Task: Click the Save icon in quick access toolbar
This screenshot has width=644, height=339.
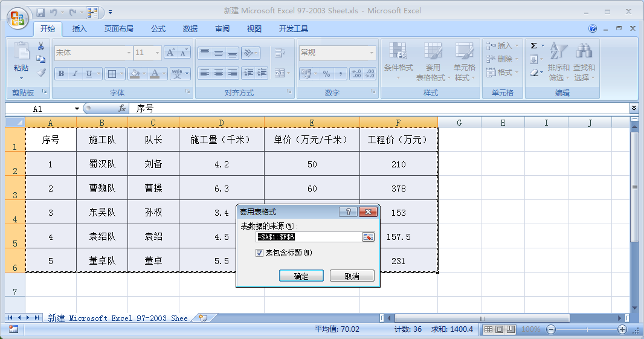Action: (x=40, y=12)
